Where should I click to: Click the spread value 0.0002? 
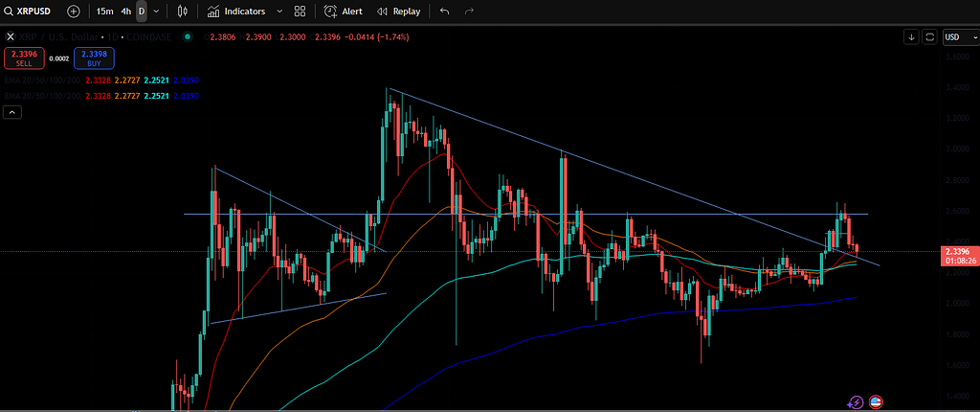click(x=59, y=58)
